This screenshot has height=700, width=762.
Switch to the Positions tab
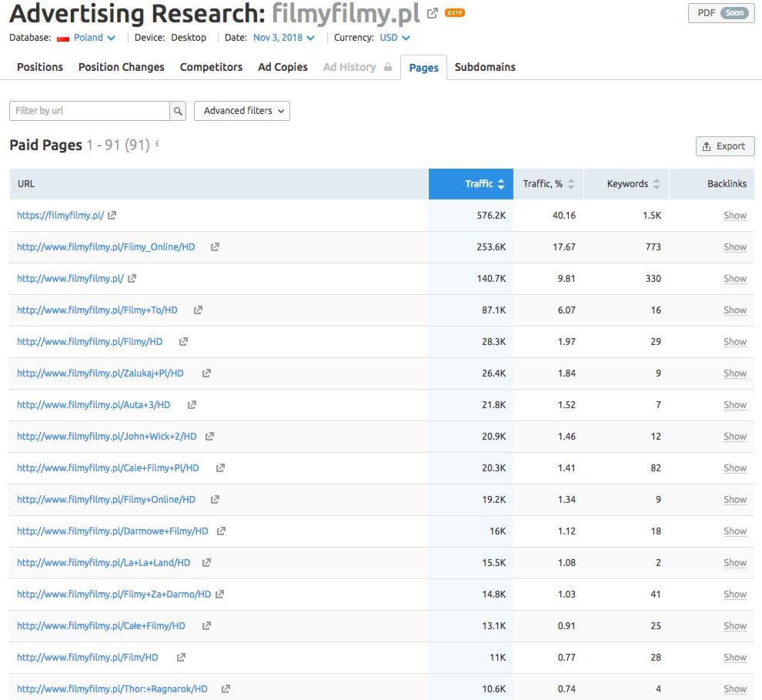tap(40, 67)
